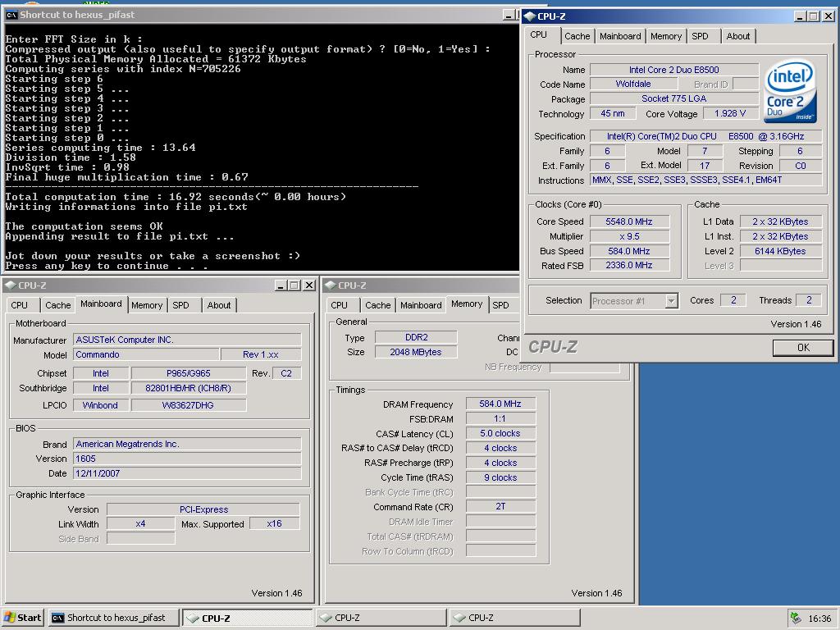Click the FSB:DRAM ratio value 1:1
840x630 pixels.
point(501,418)
